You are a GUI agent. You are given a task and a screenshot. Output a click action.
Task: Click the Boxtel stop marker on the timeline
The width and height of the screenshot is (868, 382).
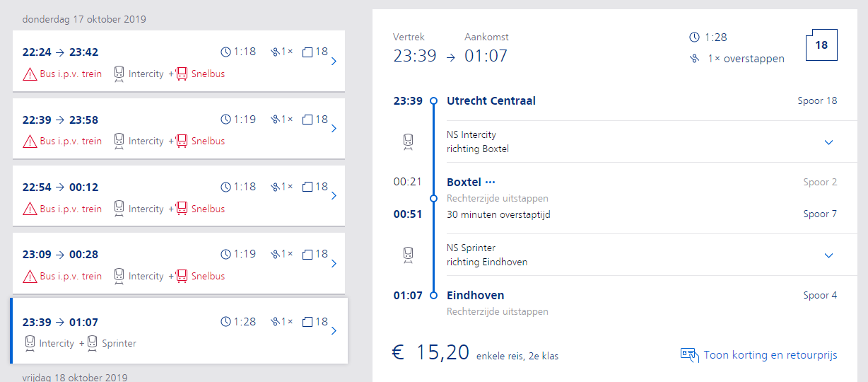pyautogui.click(x=433, y=198)
